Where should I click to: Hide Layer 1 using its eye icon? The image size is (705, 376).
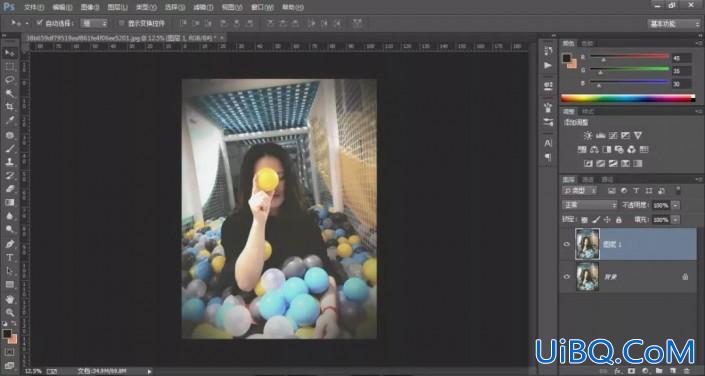pos(567,244)
